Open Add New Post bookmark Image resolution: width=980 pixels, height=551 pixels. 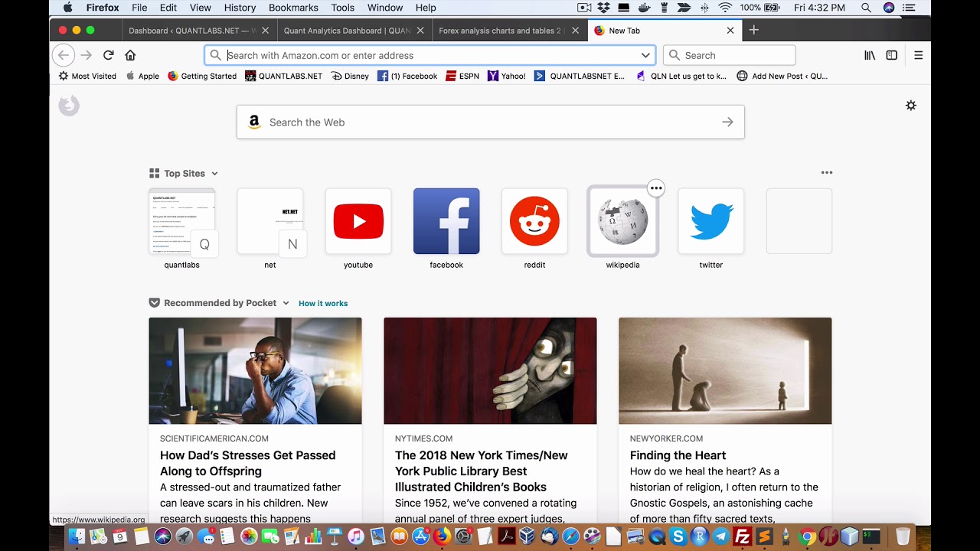click(x=782, y=76)
